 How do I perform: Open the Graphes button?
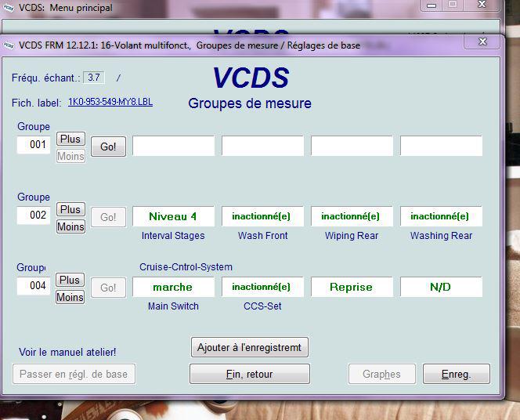[x=381, y=374]
